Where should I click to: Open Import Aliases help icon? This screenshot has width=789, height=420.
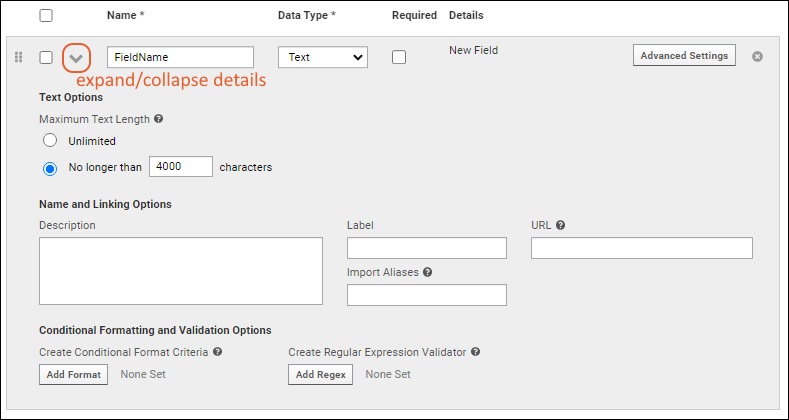pyautogui.click(x=427, y=272)
